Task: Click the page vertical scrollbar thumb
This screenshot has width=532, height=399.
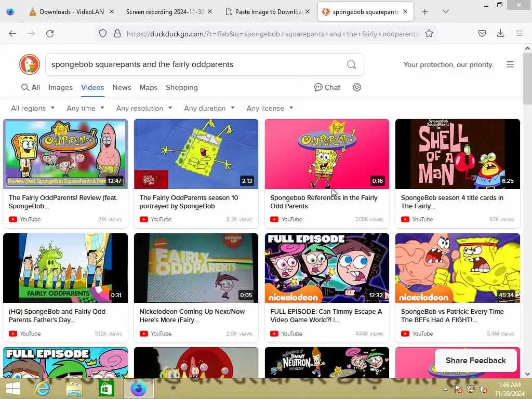Action: tap(527, 79)
